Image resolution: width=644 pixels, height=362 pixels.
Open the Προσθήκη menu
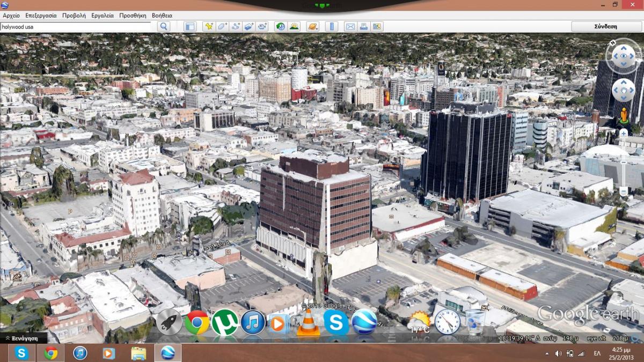[x=133, y=16]
